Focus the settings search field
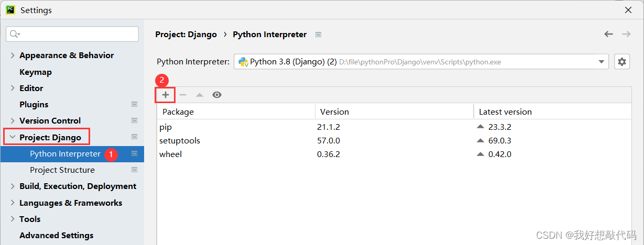 coord(72,34)
